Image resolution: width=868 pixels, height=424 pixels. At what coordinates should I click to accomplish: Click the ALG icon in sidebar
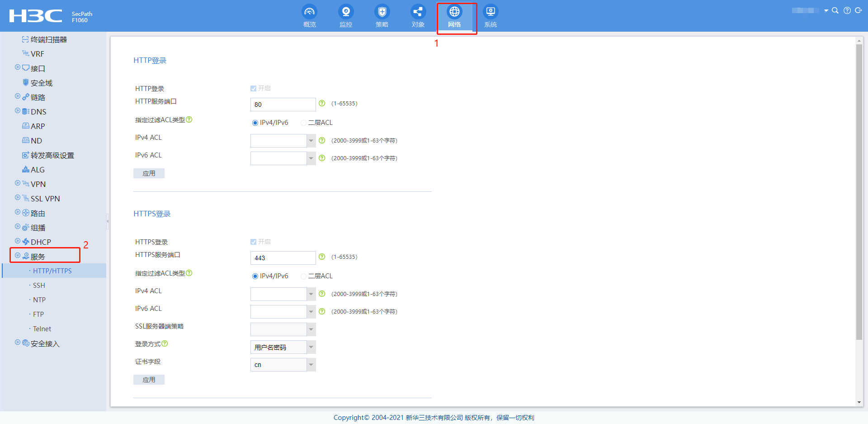(26, 169)
